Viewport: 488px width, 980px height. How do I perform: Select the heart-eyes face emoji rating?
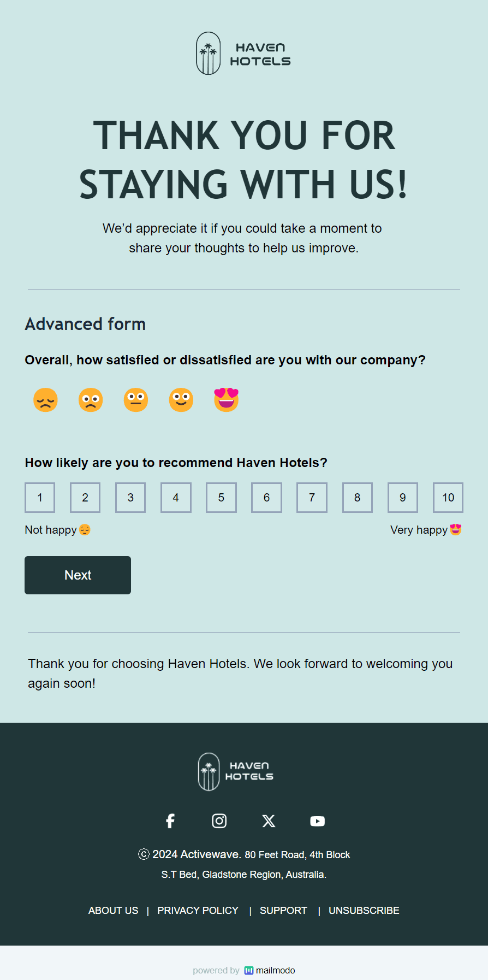pyautogui.click(x=226, y=400)
